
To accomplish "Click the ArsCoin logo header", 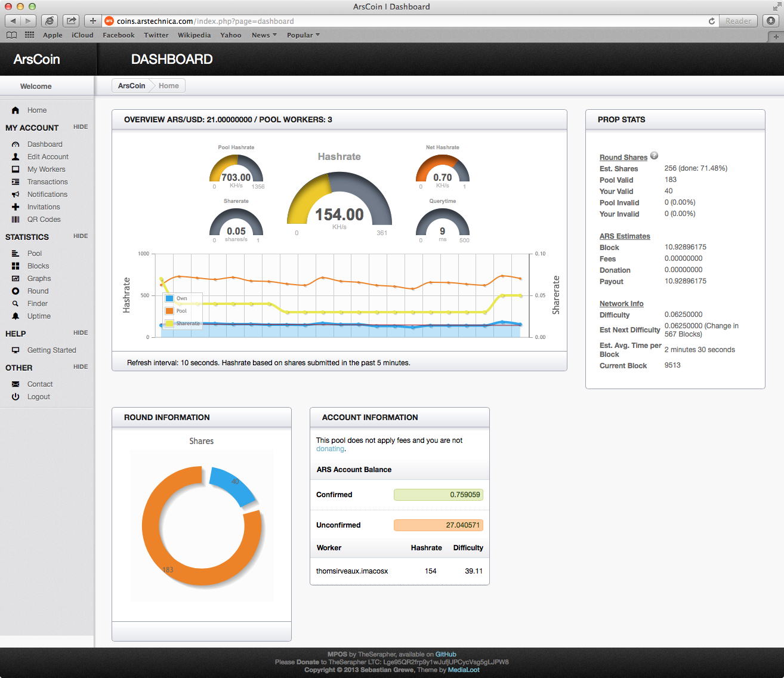I will pos(37,59).
